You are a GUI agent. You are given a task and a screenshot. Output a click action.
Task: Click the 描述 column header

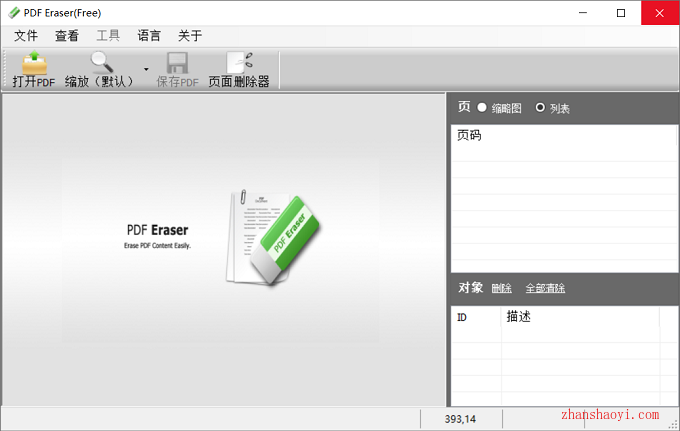pos(518,317)
